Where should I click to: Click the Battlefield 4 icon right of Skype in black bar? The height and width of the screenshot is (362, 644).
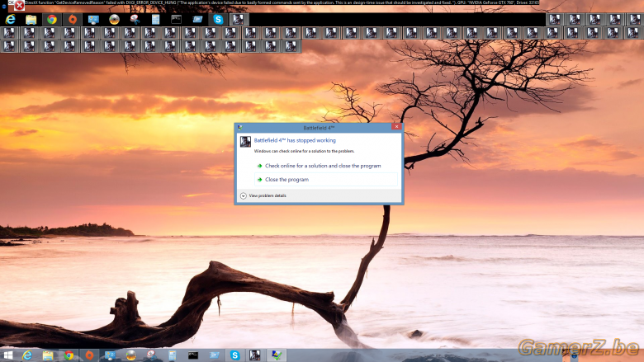239,19
